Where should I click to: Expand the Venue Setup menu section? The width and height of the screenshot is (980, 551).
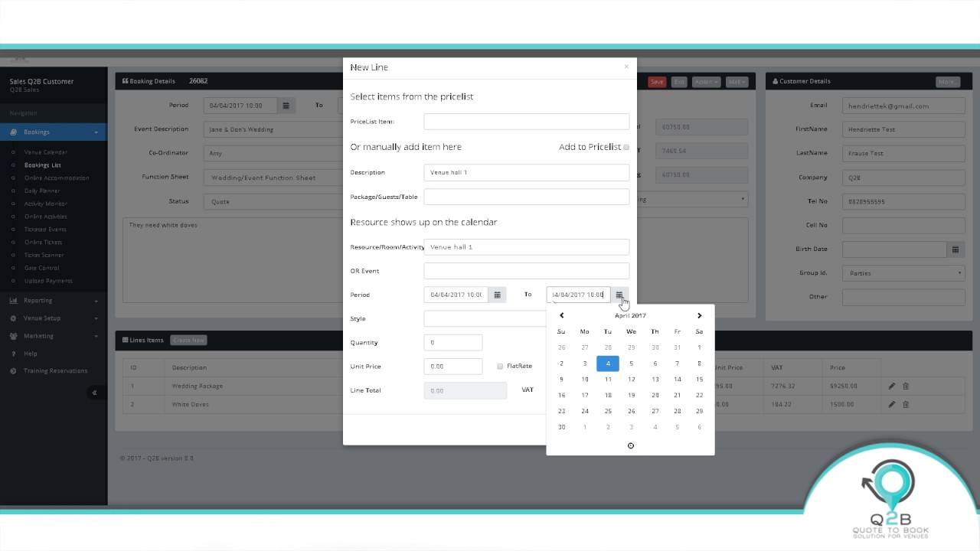tap(54, 318)
